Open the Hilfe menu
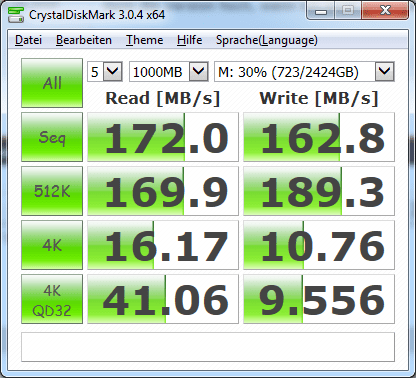Screen dimensions: 416x378 coord(189,40)
